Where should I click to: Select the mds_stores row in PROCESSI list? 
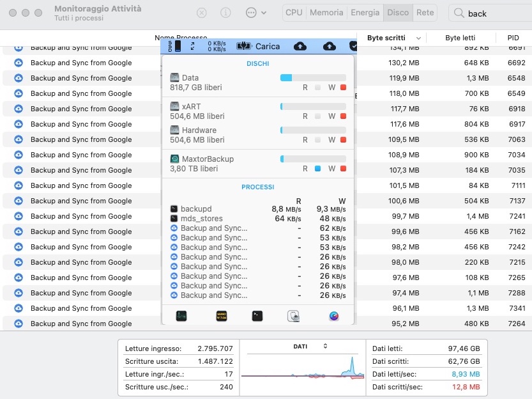(x=258, y=218)
